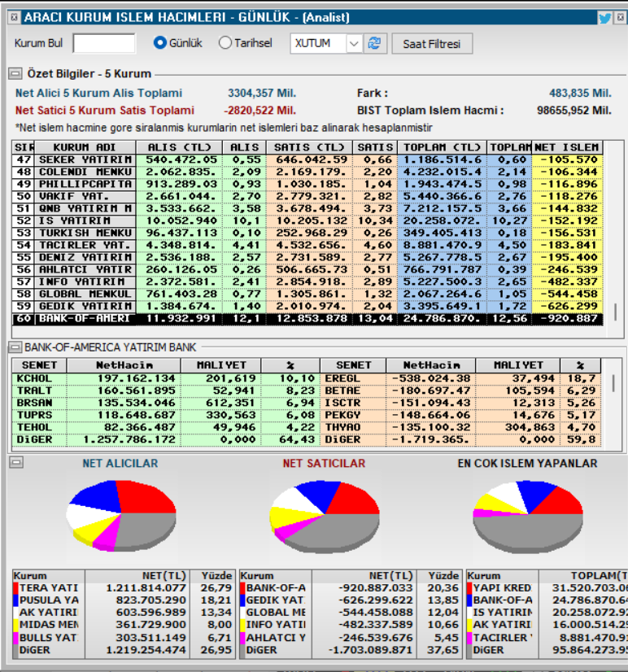Click the Twitter bird icon
Viewport: 628px width, 672px height.
tap(605, 18)
